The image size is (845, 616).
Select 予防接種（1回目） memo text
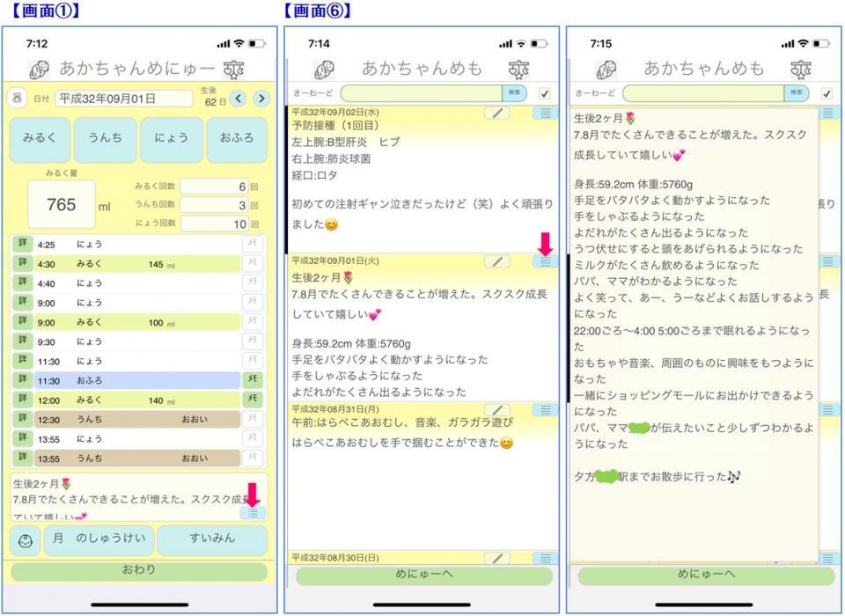click(x=335, y=126)
